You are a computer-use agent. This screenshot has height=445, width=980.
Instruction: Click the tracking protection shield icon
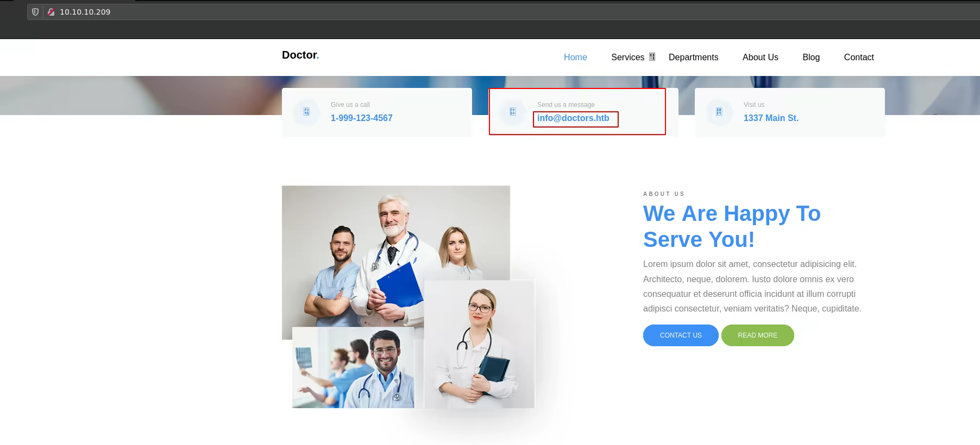pyautogui.click(x=35, y=12)
